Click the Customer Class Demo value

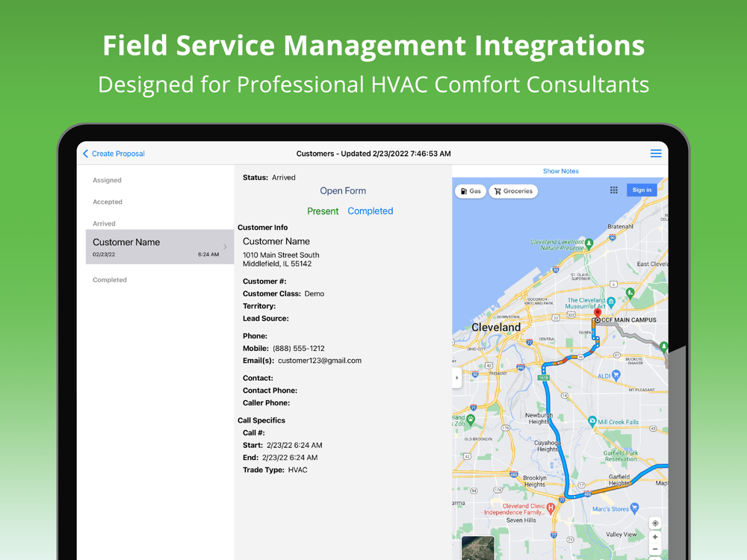click(x=314, y=293)
